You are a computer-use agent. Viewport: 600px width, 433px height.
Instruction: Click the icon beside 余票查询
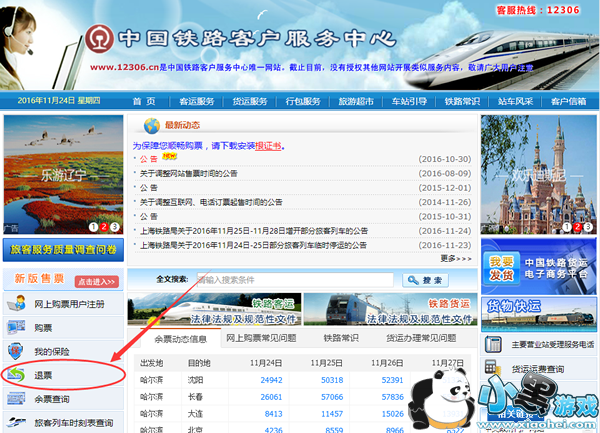[16, 399]
